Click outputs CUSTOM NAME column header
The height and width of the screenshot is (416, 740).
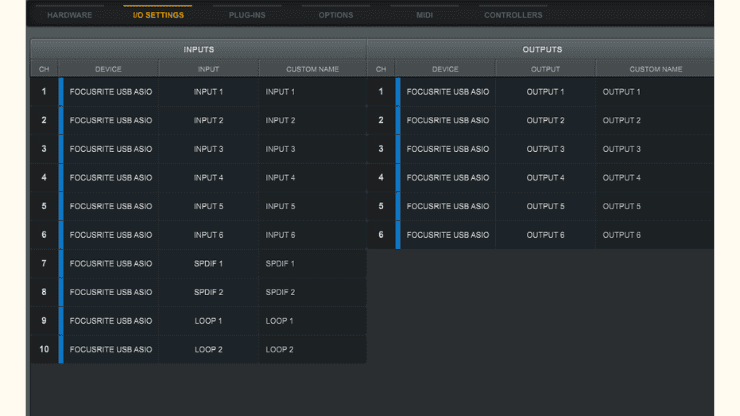[x=655, y=69]
